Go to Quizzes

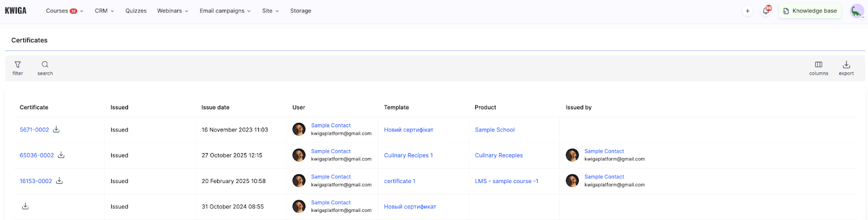click(x=136, y=11)
